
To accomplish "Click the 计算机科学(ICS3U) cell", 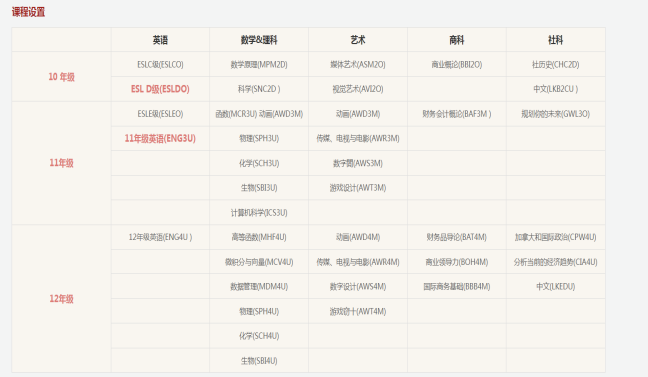I will click(x=259, y=212).
